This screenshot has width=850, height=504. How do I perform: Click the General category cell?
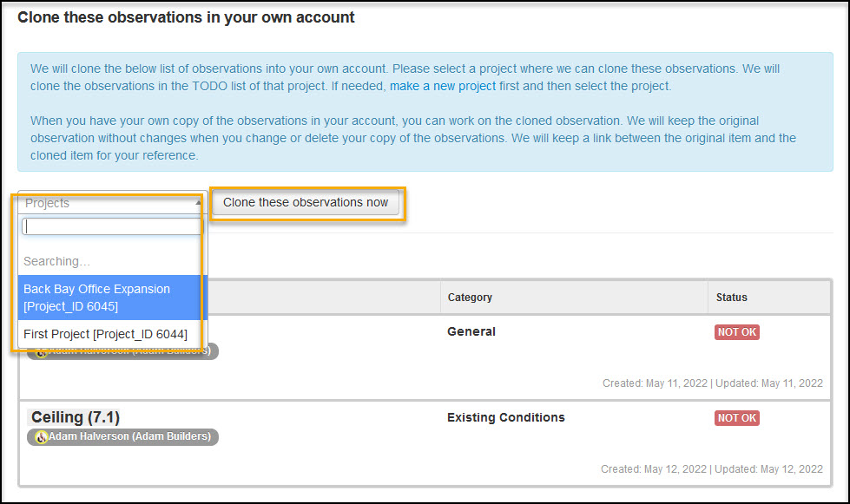[471, 331]
